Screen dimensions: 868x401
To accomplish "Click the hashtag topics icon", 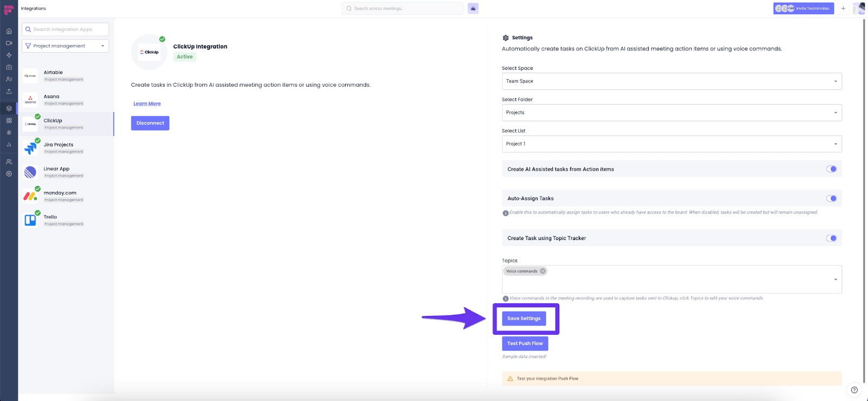I will tap(9, 132).
